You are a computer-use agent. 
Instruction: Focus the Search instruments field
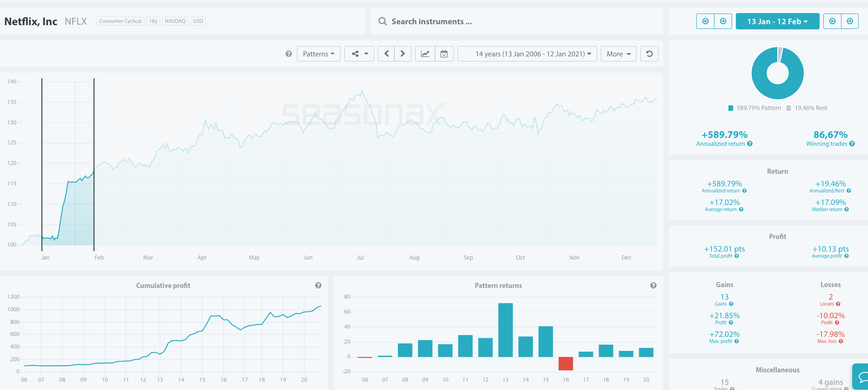(x=517, y=21)
